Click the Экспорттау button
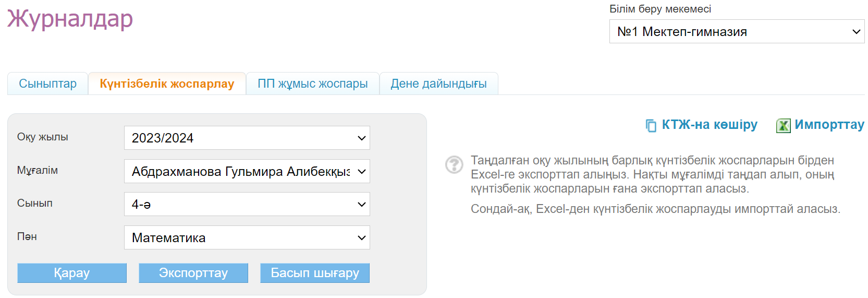The image size is (868, 298). point(193,273)
